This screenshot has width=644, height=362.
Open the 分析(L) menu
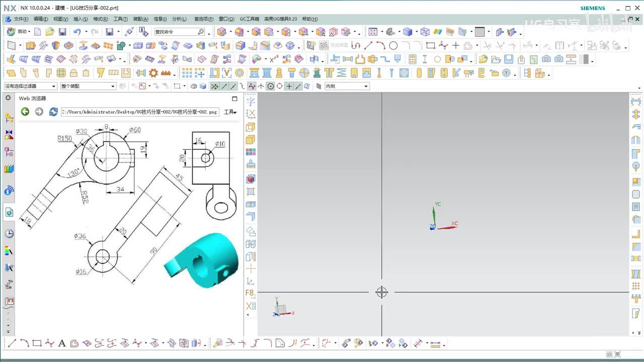(179, 19)
